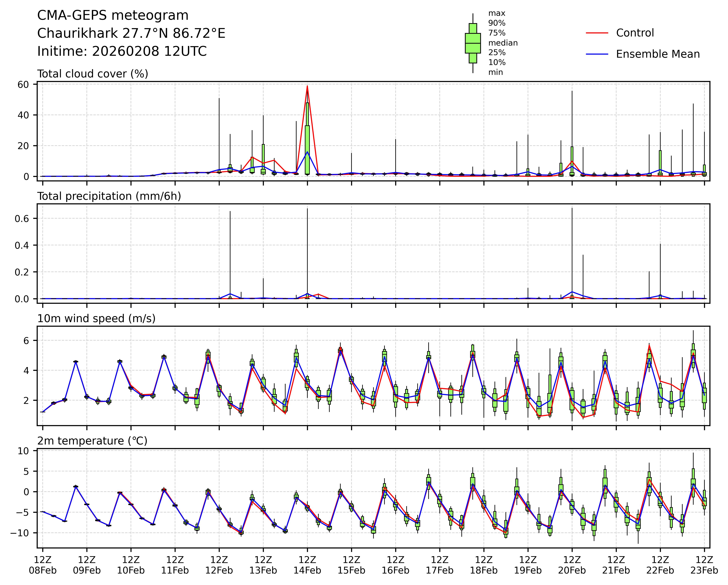Click the 2m temperature panel title
Image resolution: width=728 pixels, height=585 pixels.
(92, 441)
